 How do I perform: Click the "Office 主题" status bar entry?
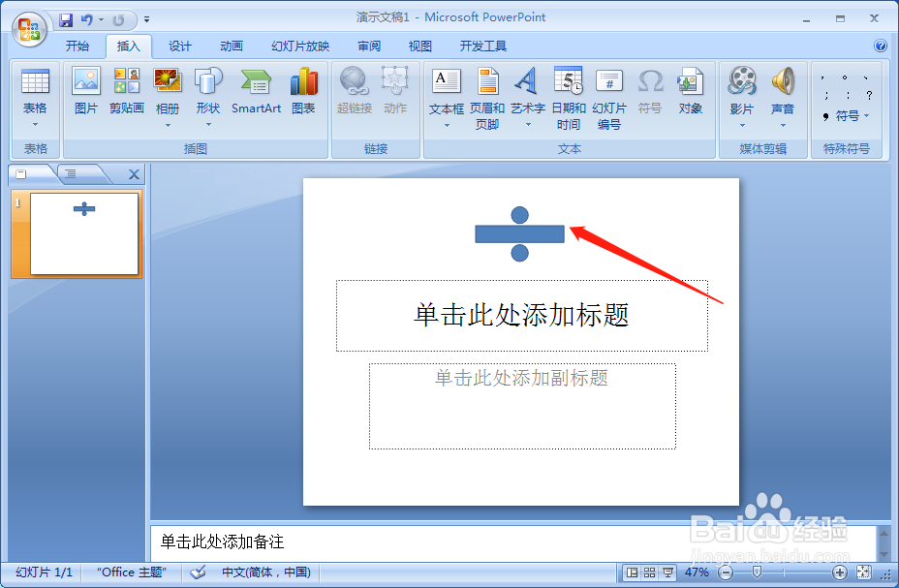[x=132, y=572]
